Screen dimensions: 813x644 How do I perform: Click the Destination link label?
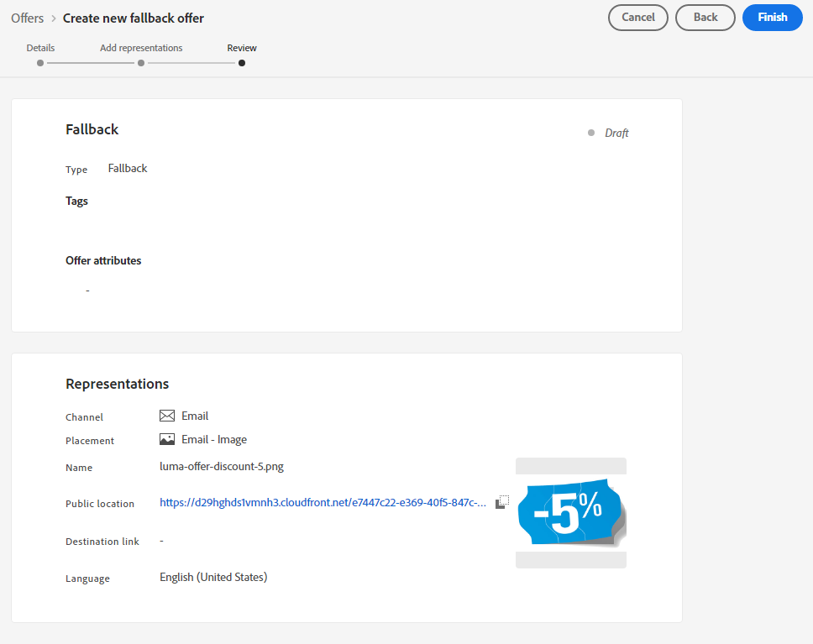point(102,542)
